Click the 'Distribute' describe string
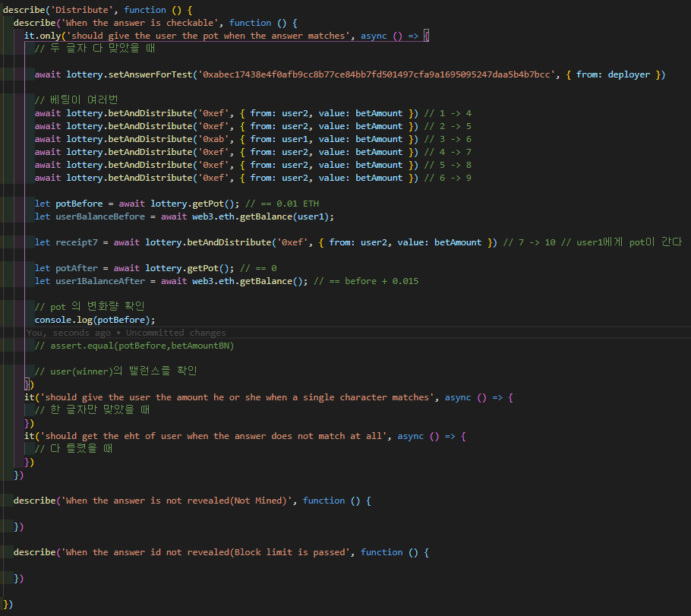 (81, 10)
